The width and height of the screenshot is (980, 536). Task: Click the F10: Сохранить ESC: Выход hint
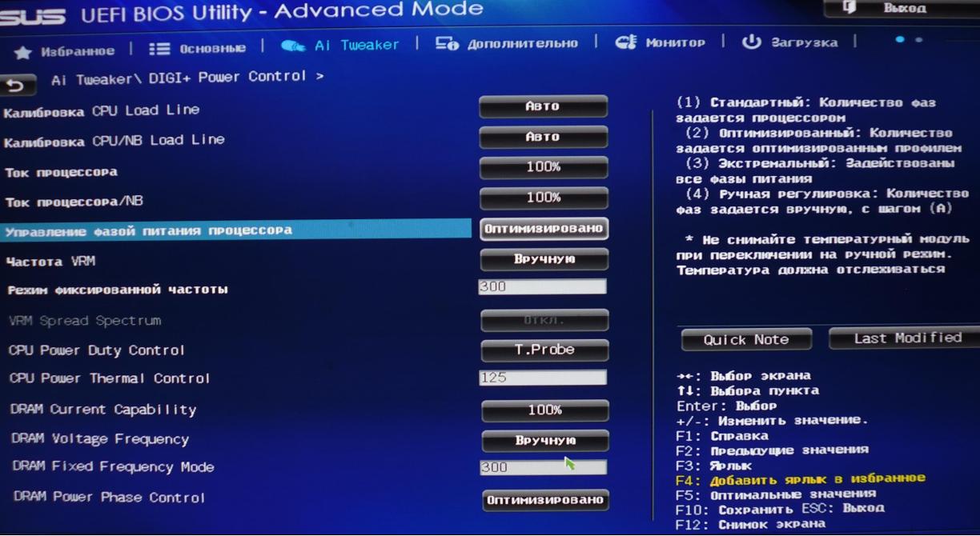(780, 509)
